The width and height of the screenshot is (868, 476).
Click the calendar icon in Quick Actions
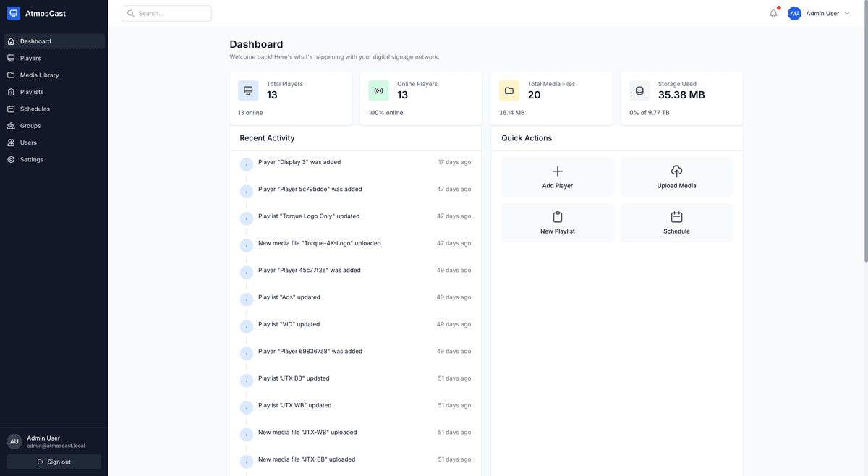click(x=676, y=217)
